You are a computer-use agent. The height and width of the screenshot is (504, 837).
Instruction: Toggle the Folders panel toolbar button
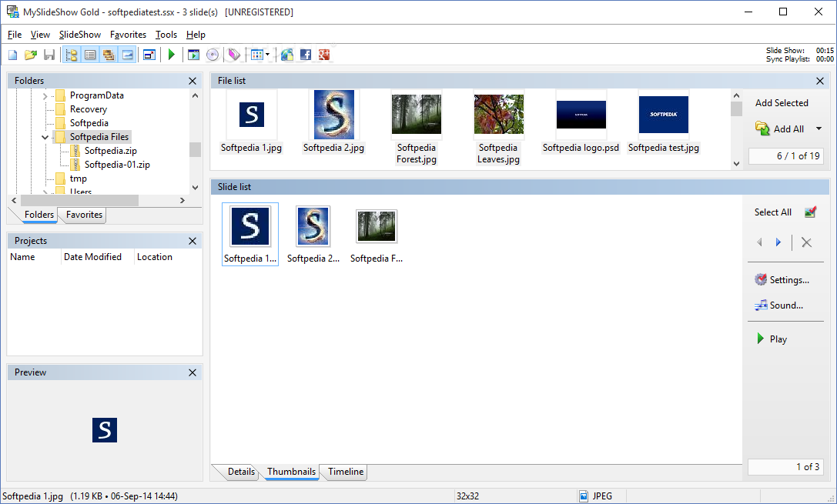pyautogui.click(x=72, y=55)
